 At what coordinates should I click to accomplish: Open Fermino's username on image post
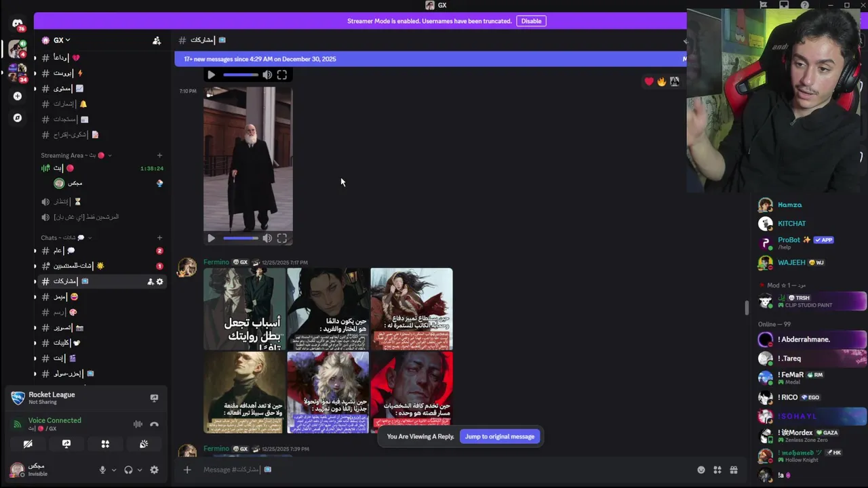(216, 262)
